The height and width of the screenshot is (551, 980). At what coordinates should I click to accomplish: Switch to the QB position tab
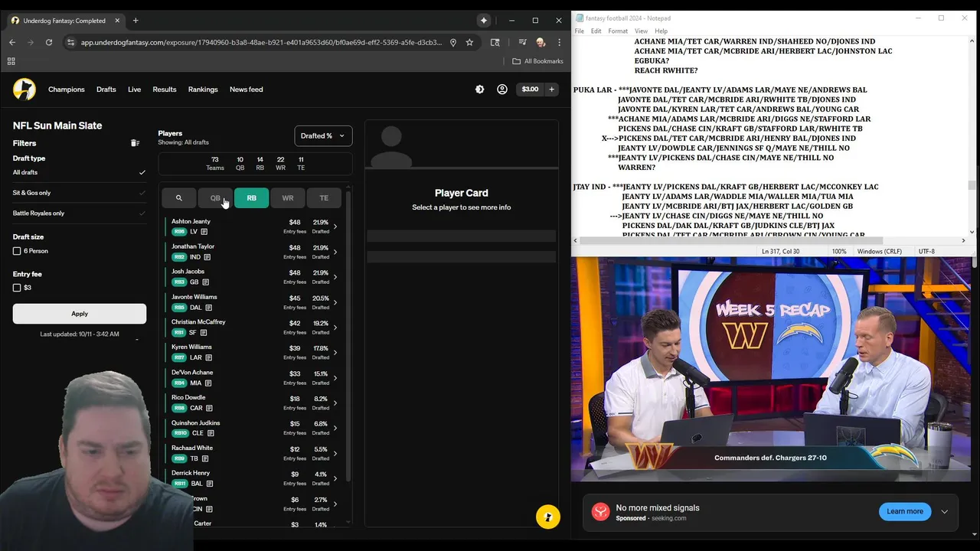coord(215,198)
